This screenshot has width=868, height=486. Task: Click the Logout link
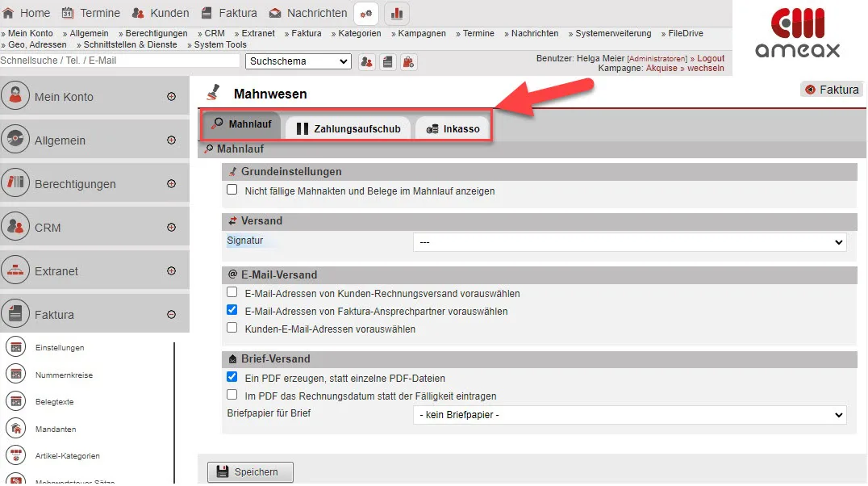(711, 58)
